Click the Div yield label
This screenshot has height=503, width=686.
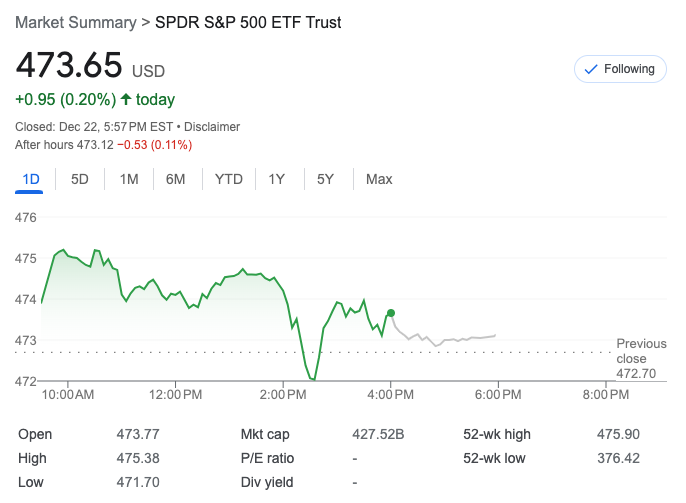267,482
